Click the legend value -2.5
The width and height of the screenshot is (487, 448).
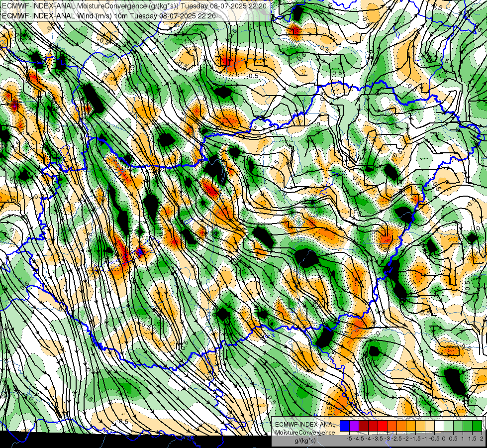(x=396, y=439)
